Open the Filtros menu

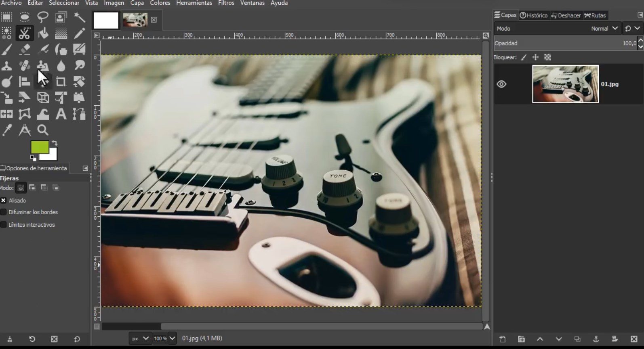[226, 3]
